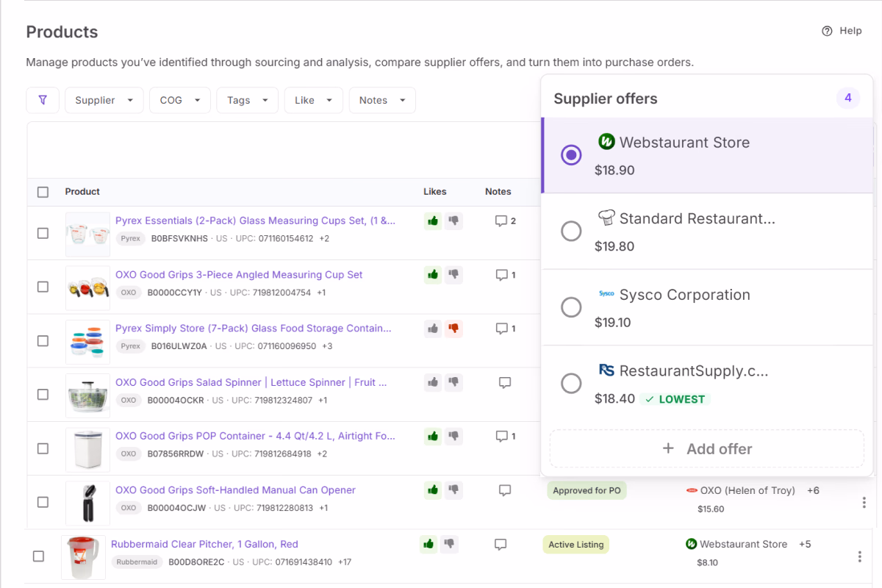This screenshot has height=588, width=882.
Task: Click the Add offer button
Action: pos(707,448)
